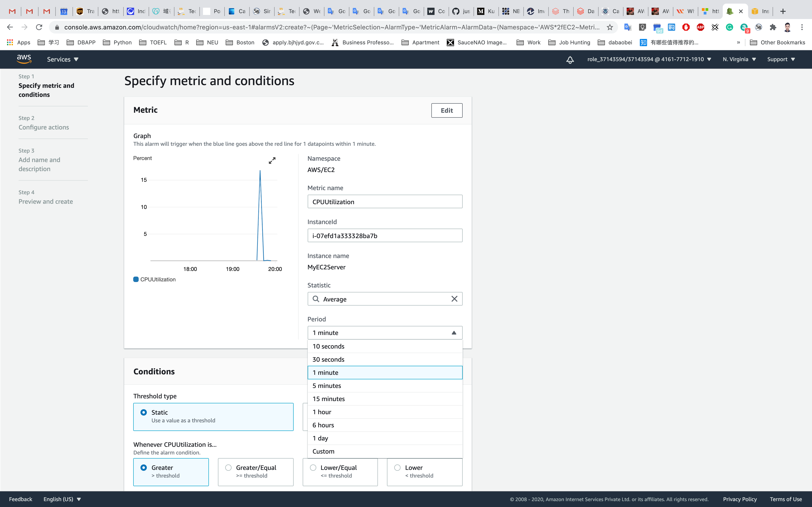Screen dimensions: 812x507
Task: Open the AWS notifications bell
Action: coord(570,60)
